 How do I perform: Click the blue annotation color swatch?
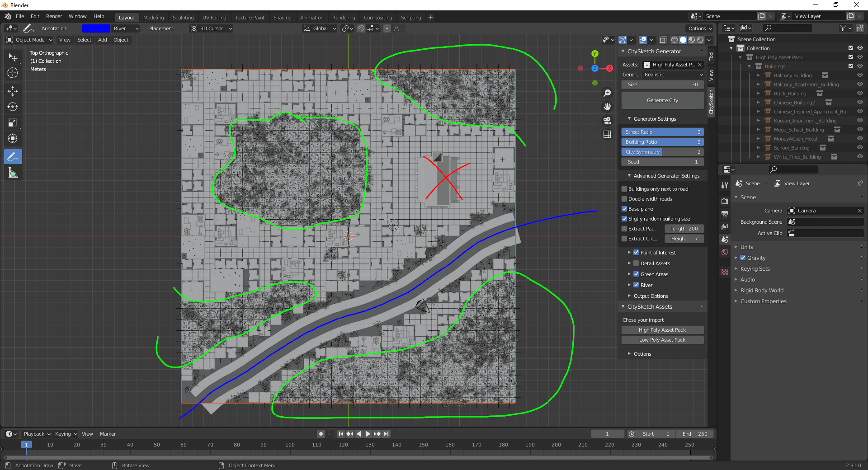click(96, 28)
